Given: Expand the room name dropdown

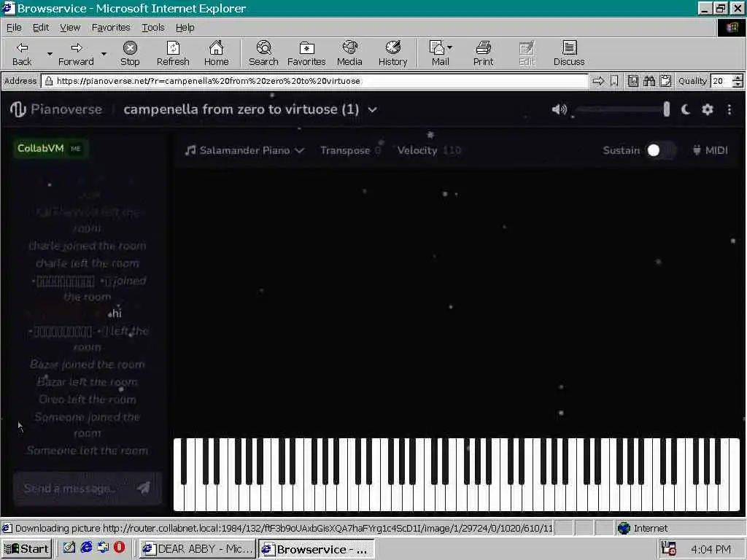Looking at the screenshot, I should tap(373, 110).
